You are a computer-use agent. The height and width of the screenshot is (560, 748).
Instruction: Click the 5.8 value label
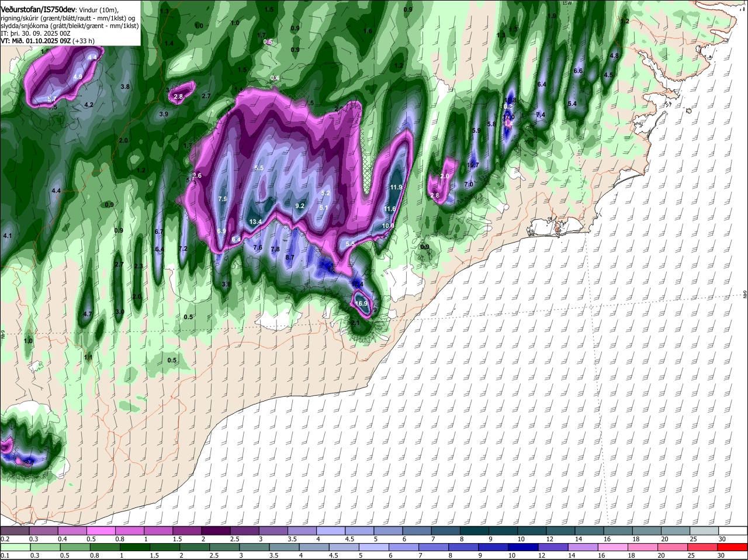(x=491, y=124)
